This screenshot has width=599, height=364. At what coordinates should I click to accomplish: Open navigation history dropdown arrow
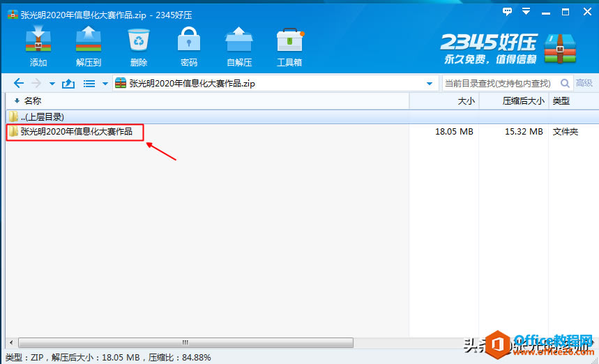pyautogui.click(x=52, y=83)
